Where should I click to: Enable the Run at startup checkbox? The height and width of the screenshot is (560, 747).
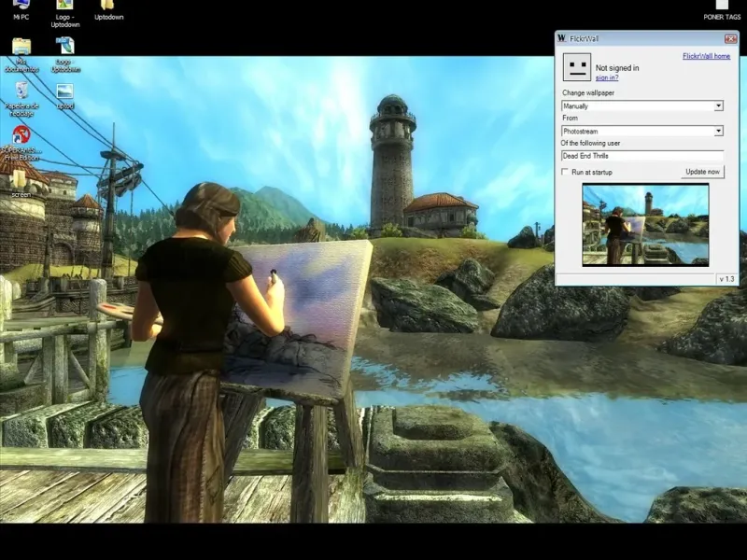coord(565,172)
